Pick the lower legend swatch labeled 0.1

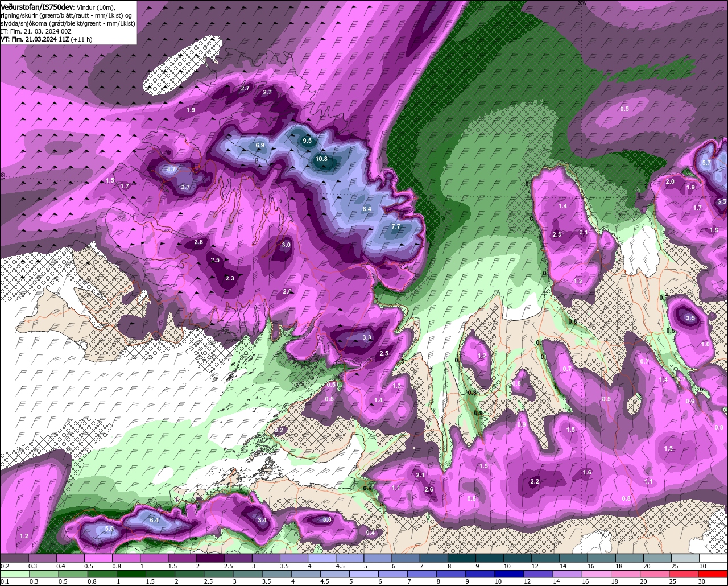click(15, 574)
